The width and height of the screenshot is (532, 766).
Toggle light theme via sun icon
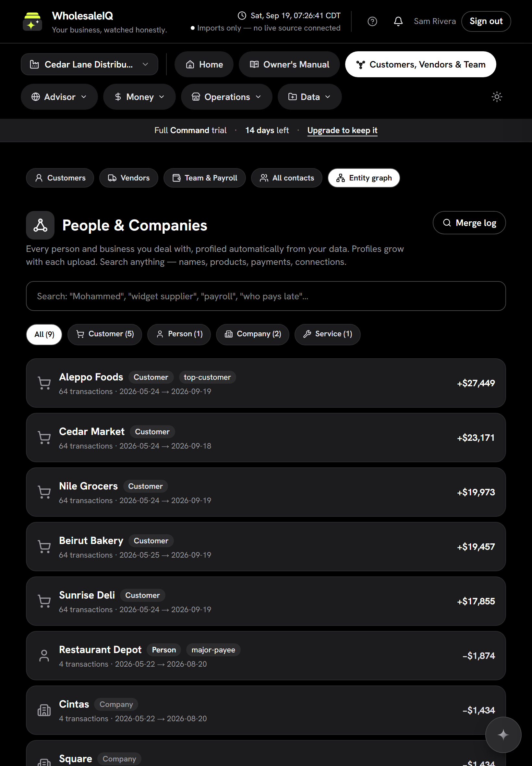point(497,97)
